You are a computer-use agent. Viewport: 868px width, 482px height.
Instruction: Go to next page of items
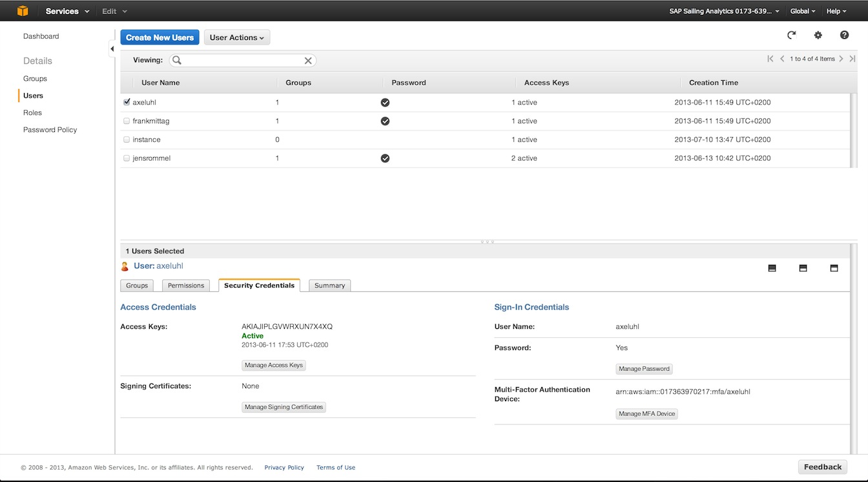tap(841, 59)
